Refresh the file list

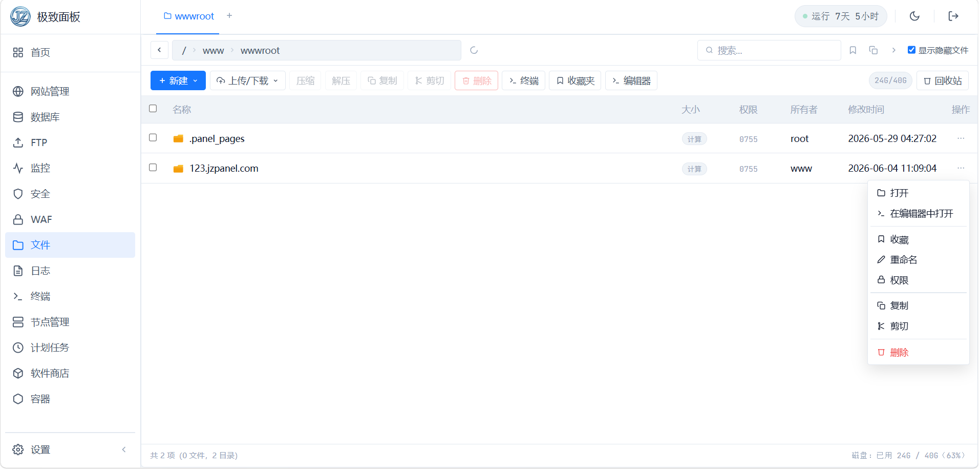[474, 50]
